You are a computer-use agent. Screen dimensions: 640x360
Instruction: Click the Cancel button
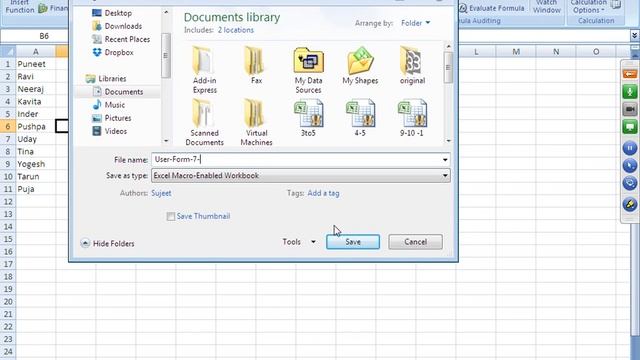(x=415, y=242)
